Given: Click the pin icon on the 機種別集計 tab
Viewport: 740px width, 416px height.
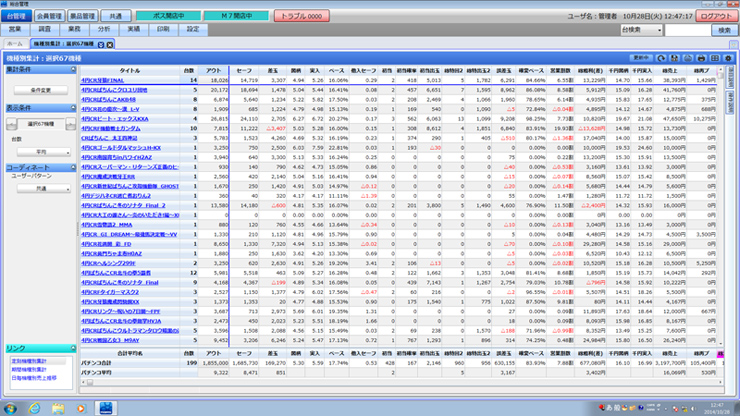Looking at the screenshot, I should click(x=101, y=44).
